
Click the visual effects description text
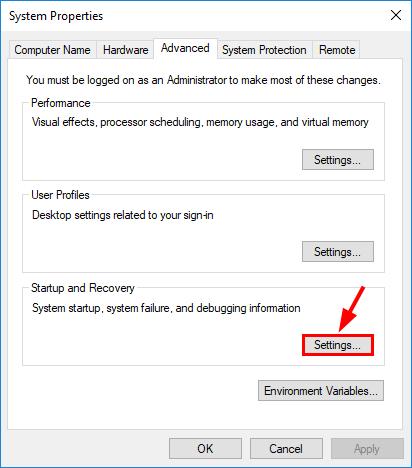(x=200, y=122)
